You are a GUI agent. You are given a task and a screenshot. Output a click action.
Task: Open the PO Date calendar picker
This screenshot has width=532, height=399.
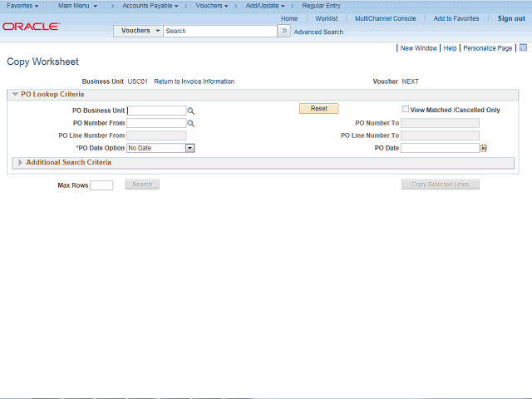point(484,148)
